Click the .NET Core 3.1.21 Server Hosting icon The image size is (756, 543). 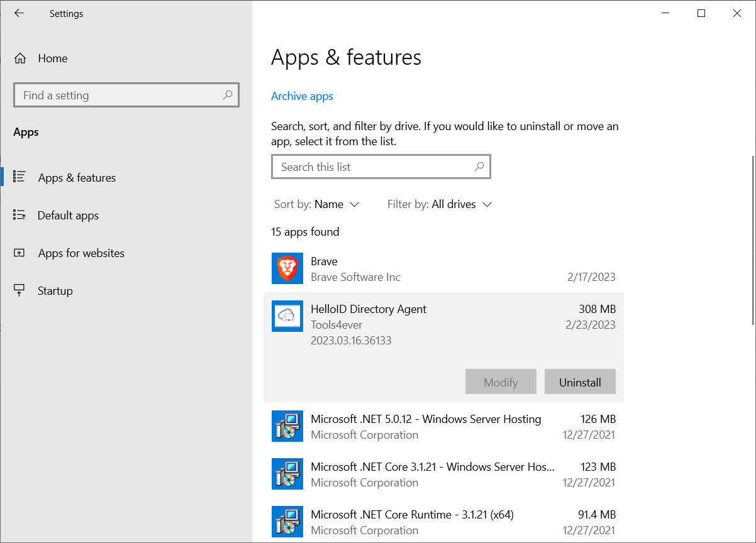click(287, 474)
